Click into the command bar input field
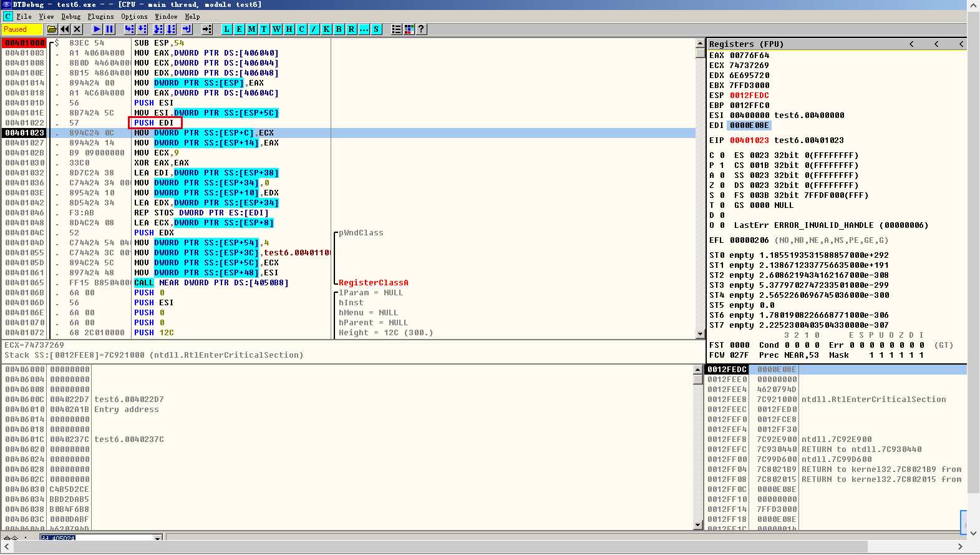This screenshot has height=555, width=980. pyautogui.click(x=97, y=538)
